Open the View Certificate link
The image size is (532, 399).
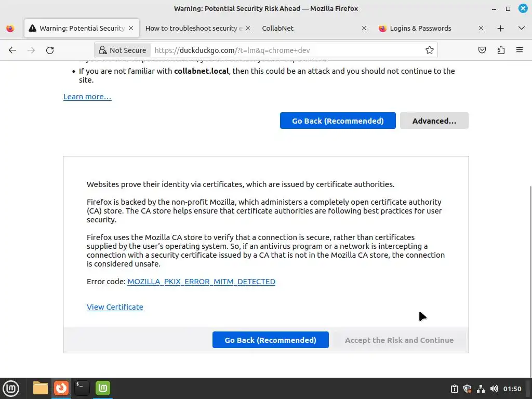[x=115, y=307]
